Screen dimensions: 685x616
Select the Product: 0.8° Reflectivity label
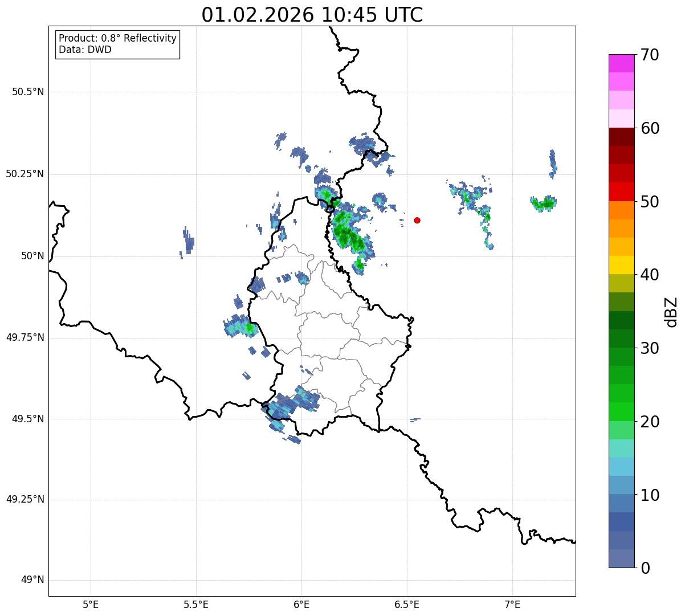(118, 38)
